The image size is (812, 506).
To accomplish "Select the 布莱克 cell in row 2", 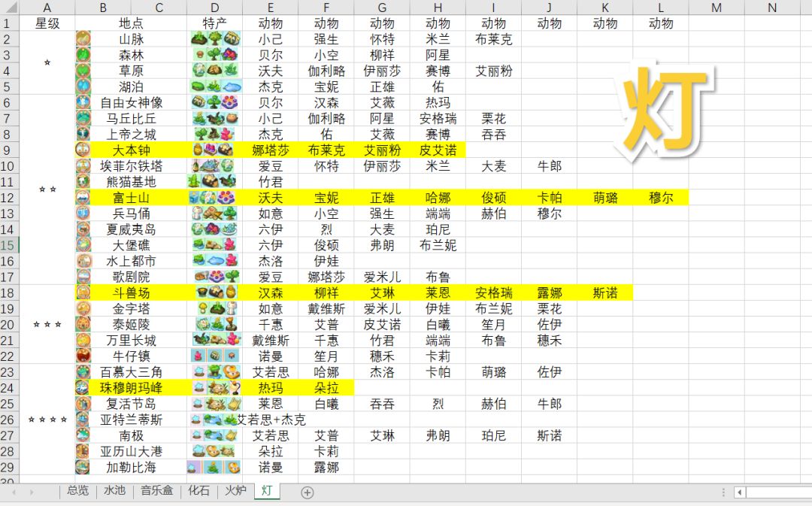I will tap(493, 39).
